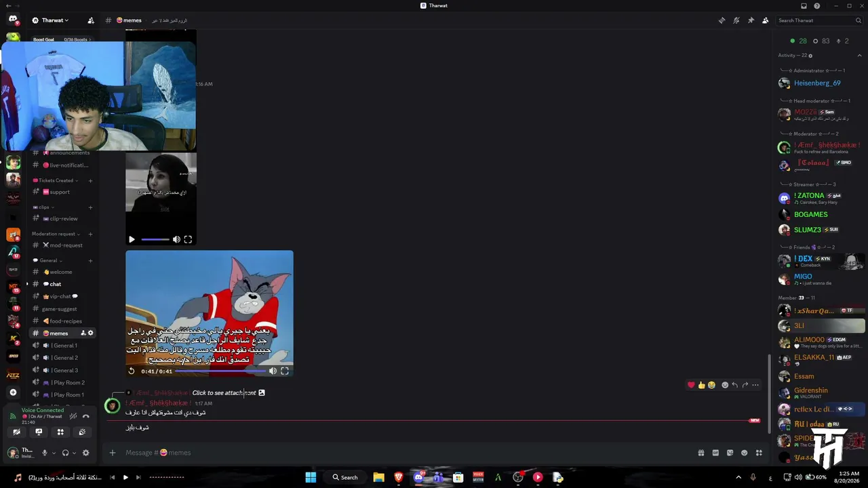Fullscreen the upper video

188,239
